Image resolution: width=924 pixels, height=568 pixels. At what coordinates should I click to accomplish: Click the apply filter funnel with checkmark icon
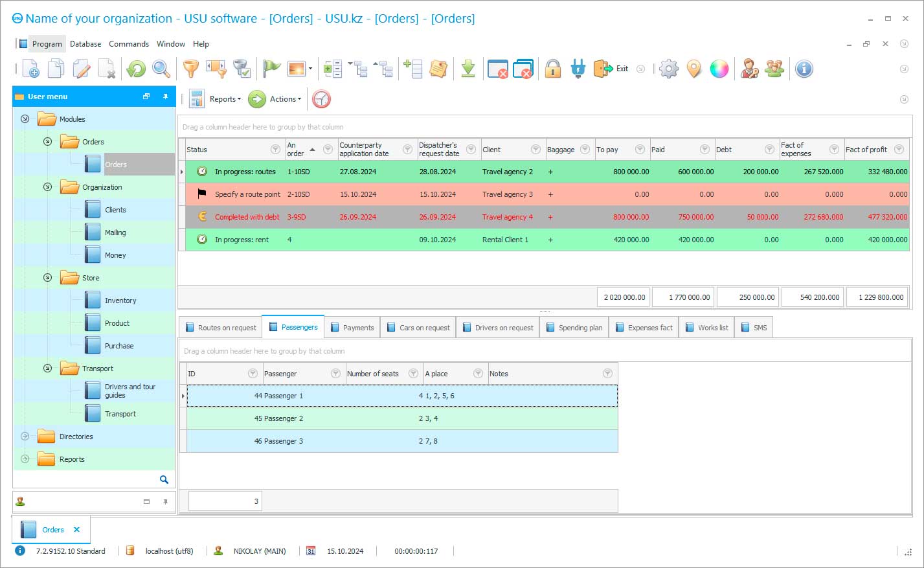point(242,69)
